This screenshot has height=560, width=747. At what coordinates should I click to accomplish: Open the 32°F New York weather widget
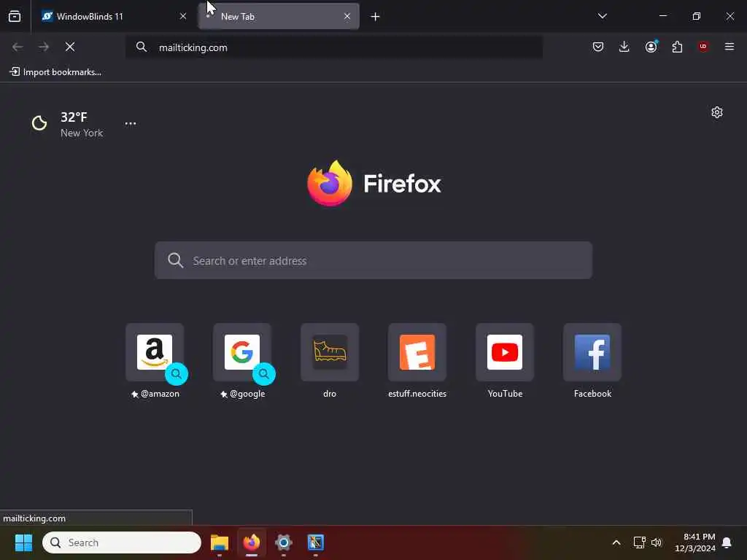pyautogui.click(x=67, y=124)
